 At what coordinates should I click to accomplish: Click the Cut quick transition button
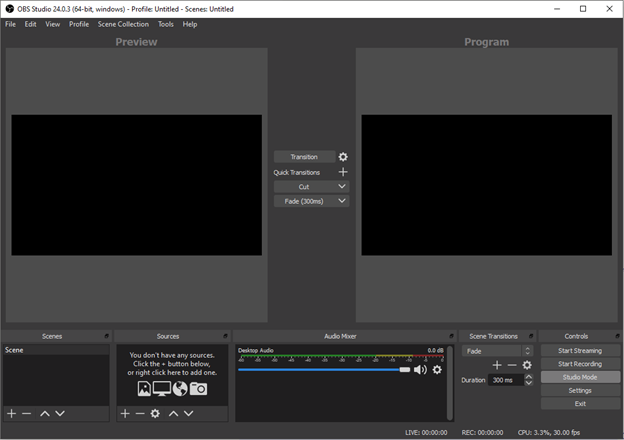[x=304, y=187]
